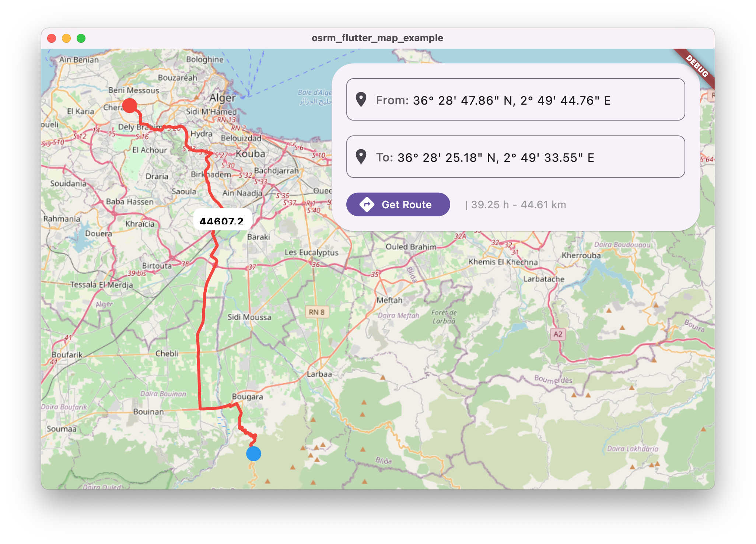Click the A2 highway shield

[x=558, y=334]
